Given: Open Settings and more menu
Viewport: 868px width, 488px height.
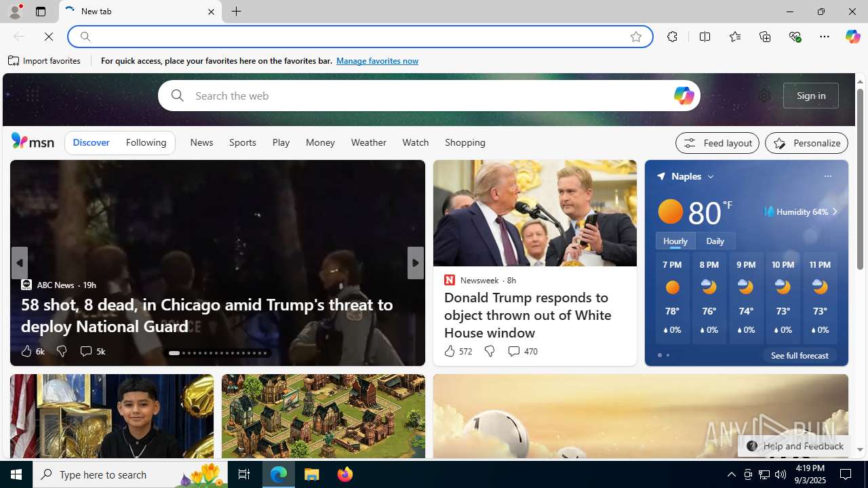Looking at the screenshot, I should coord(824,37).
